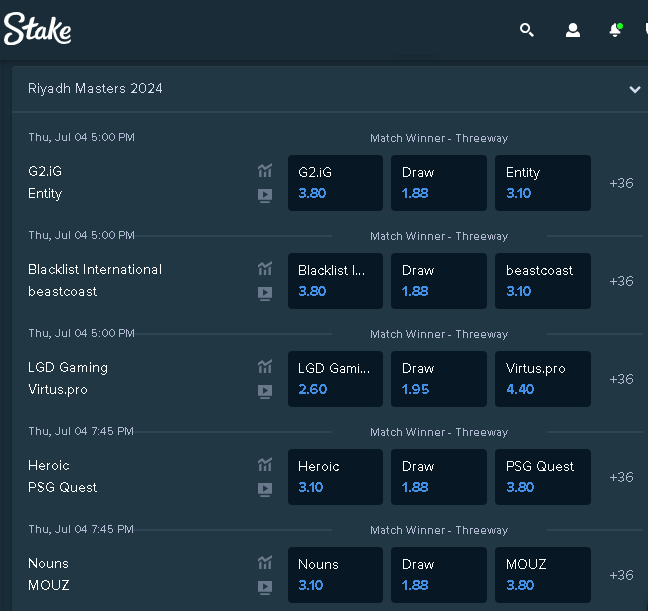The width and height of the screenshot is (648, 611).
Task: Click the Stake logo
Action: click(x=37, y=29)
